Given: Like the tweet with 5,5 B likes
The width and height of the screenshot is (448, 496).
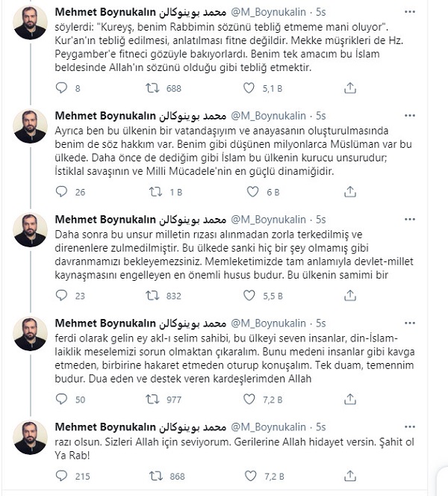Looking at the screenshot, I should (251, 296).
